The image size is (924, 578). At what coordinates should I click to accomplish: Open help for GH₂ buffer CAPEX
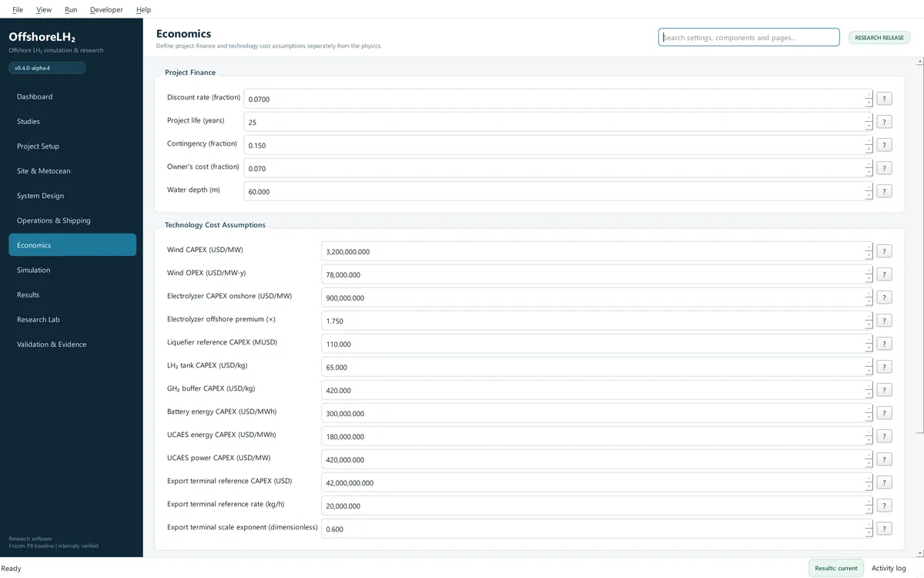pos(884,390)
